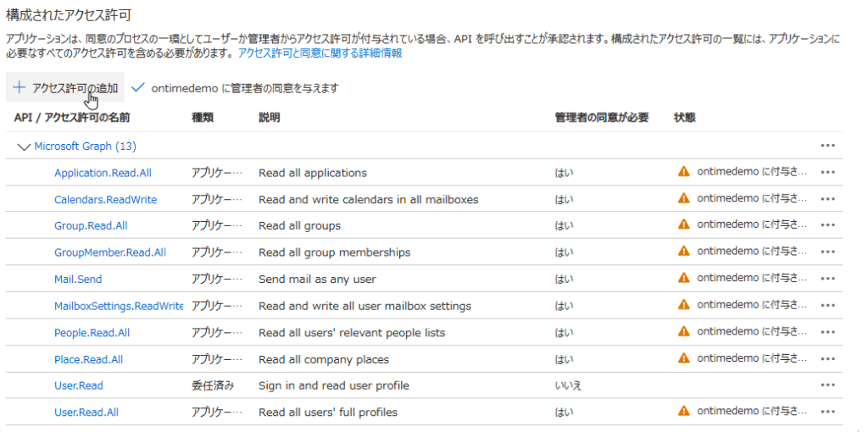Select 'Read all company places' description
Image resolution: width=868 pixels, height=432 pixels.
point(324,359)
